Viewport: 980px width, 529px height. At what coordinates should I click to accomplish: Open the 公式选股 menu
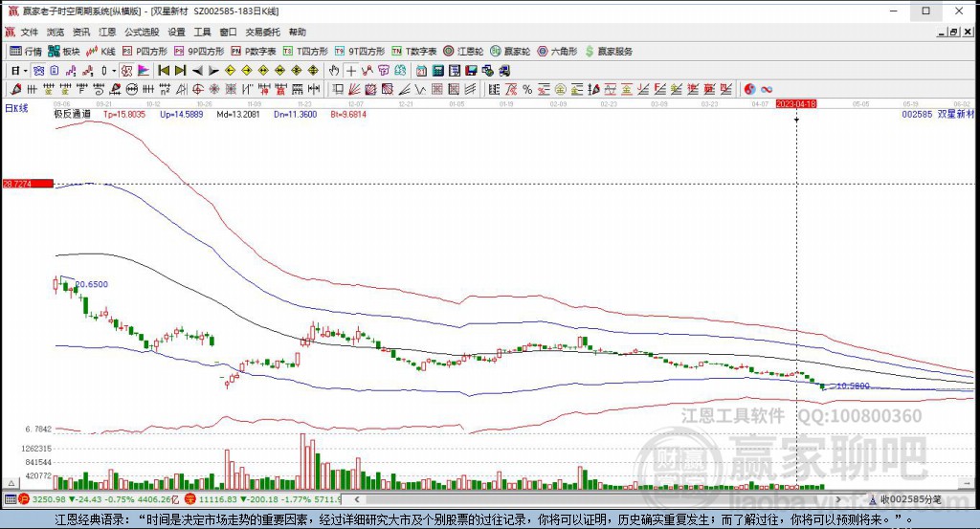(x=142, y=32)
